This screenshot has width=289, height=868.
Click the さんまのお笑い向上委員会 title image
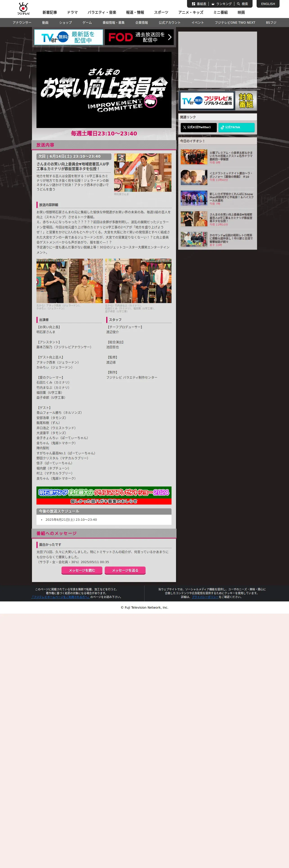tap(104, 90)
